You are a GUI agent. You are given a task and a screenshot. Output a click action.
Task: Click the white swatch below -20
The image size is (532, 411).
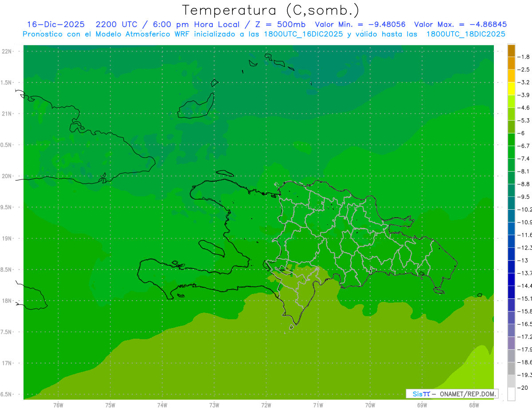(511, 394)
